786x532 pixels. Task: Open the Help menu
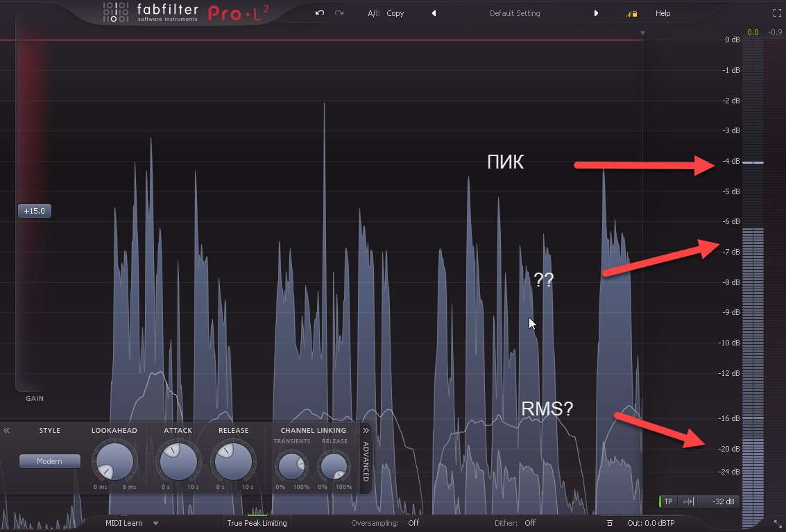pyautogui.click(x=663, y=14)
